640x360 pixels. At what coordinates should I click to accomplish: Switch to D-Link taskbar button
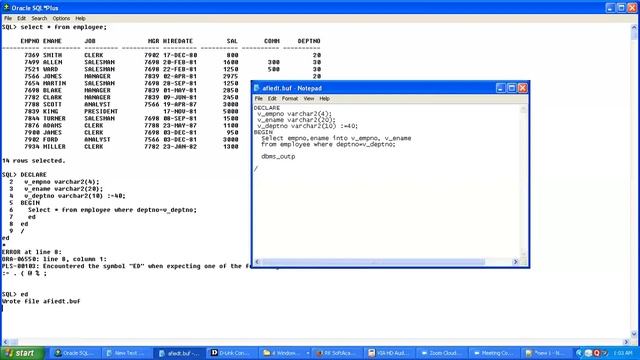click(231, 353)
